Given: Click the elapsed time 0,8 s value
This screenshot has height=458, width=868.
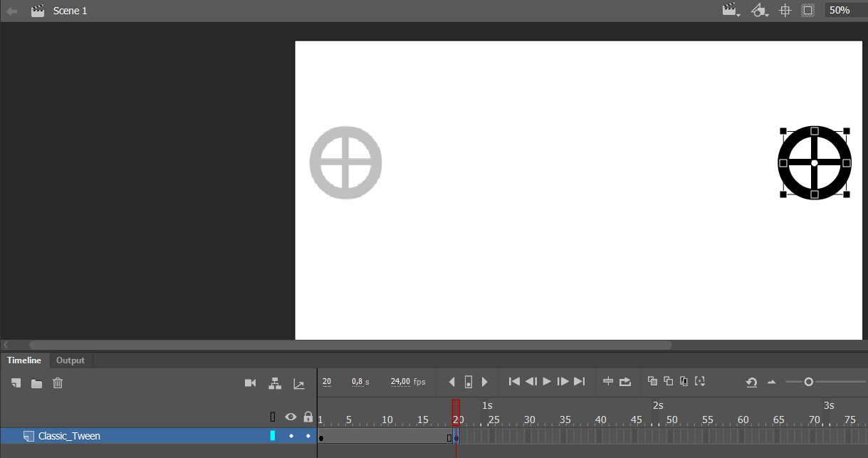Looking at the screenshot, I should click(x=358, y=382).
